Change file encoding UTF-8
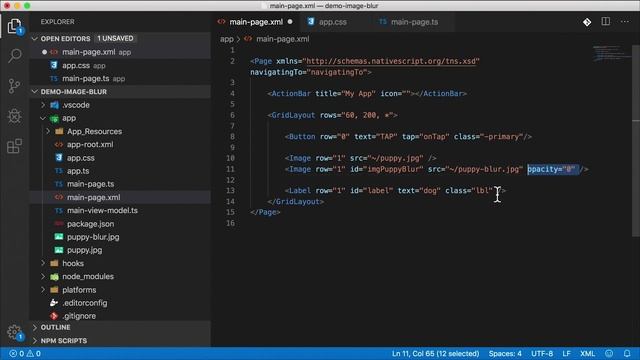This screenshot has height=360, width=640. pos(542,353)
